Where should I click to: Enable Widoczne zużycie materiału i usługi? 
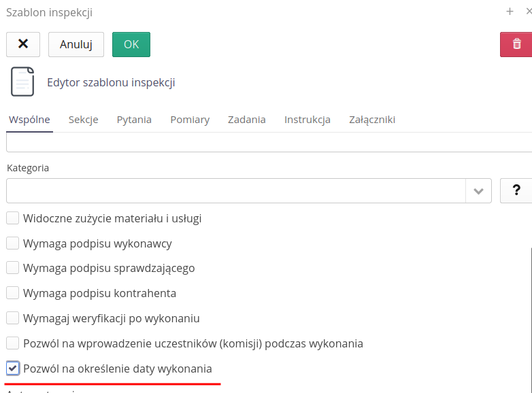coord(13,218)
